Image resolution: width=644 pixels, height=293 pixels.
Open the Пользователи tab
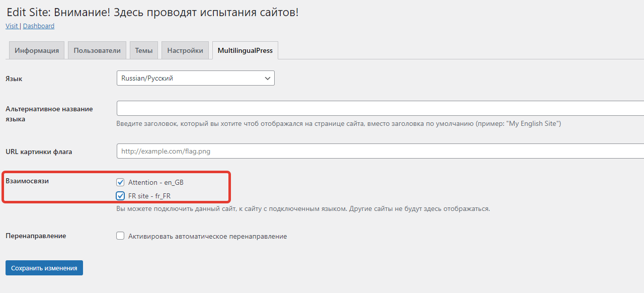[x=97, y=50]
